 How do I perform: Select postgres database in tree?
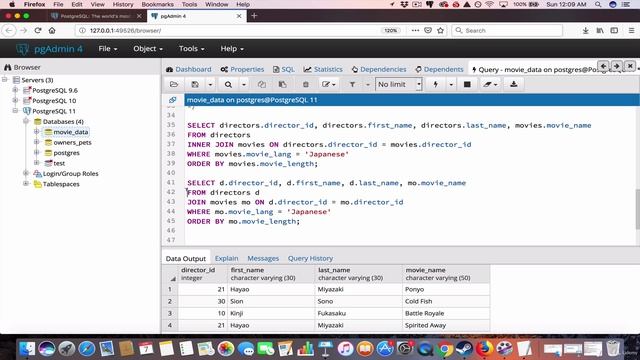click(x=66, y=153)
